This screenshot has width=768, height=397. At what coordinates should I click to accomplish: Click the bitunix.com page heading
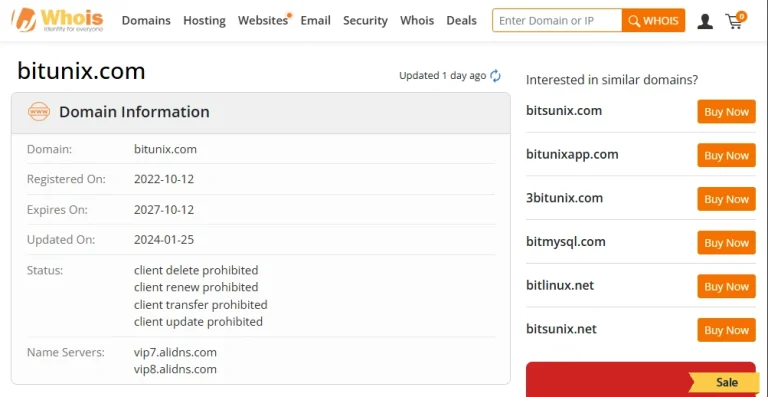click(81, 71)
